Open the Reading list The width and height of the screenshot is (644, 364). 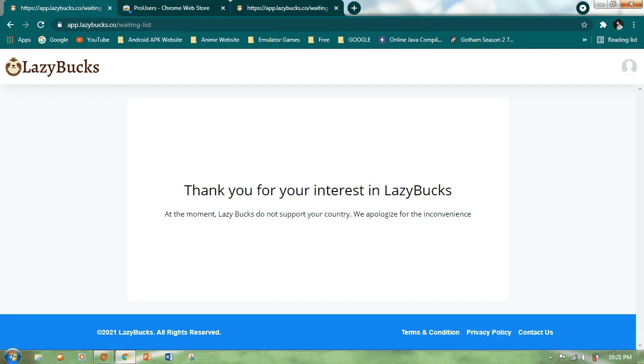coord(617,40)
